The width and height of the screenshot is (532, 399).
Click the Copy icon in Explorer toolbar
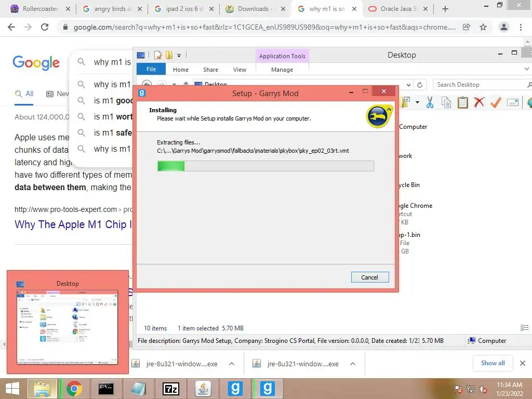pyautogui.click(x=446, y=102)
